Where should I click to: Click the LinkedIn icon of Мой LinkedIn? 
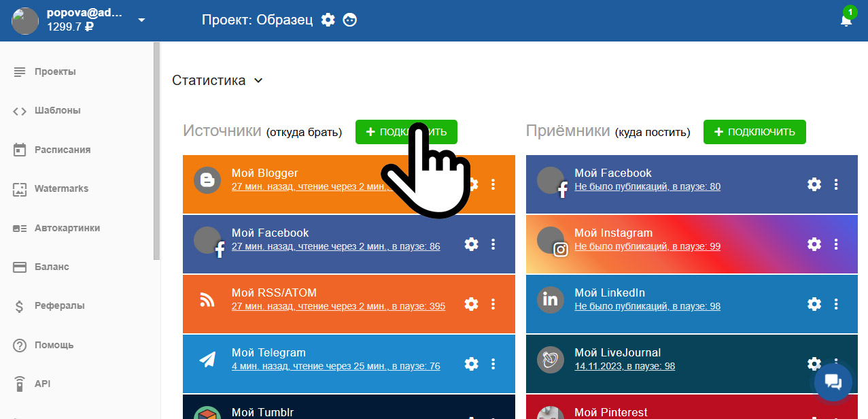point(551,300)
